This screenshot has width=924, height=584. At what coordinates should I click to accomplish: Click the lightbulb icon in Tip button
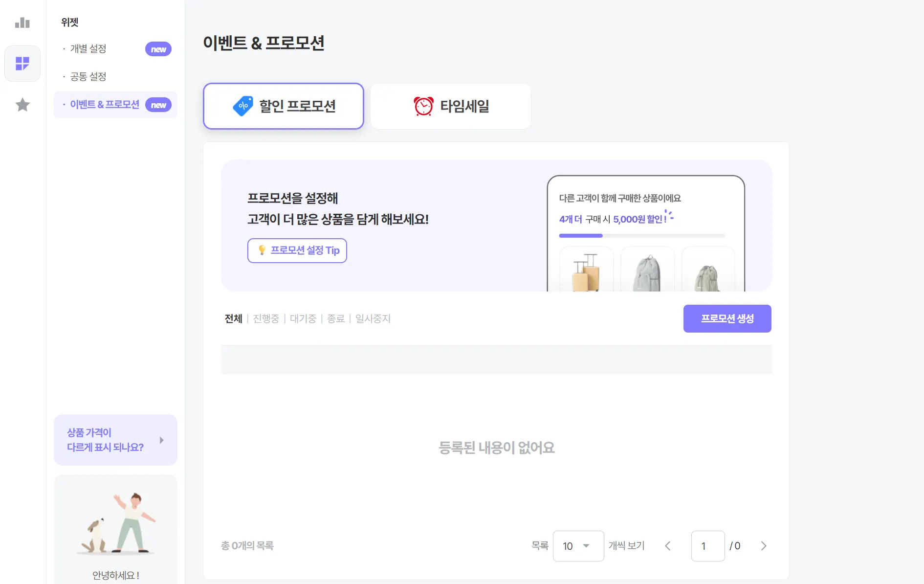262,250
